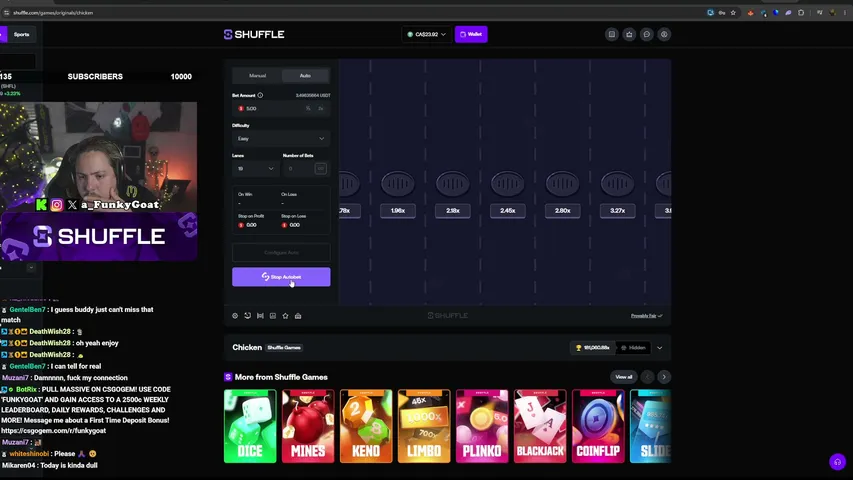Click the briefcase icon in game footer
853x480 pixels.
(x=298, y=316)
